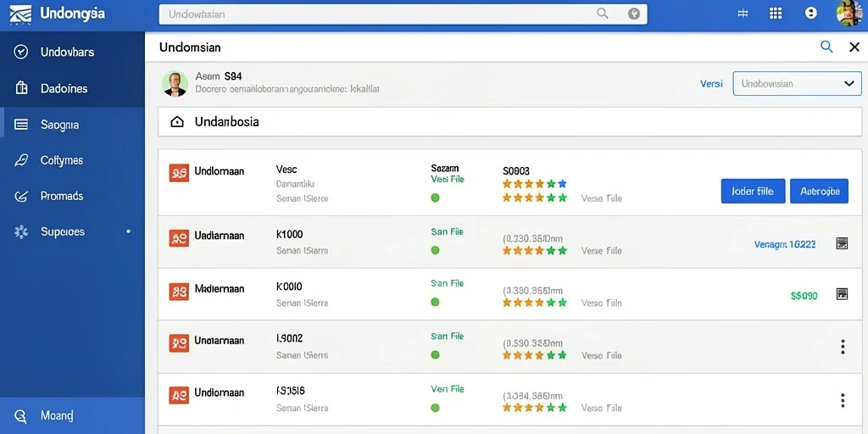Click the Venagn 16222 link
Viewport: 868px width, 434px height.
point(784,243)
